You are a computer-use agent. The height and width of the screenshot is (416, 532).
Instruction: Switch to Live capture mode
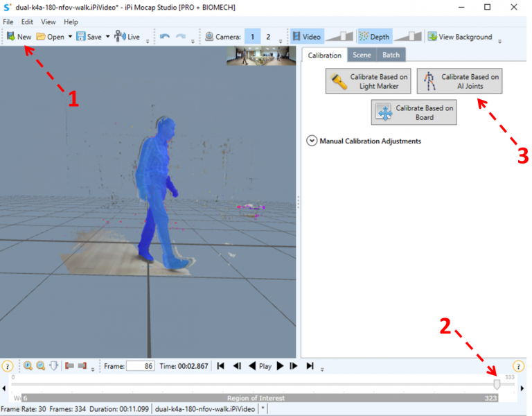click(127, 37)
